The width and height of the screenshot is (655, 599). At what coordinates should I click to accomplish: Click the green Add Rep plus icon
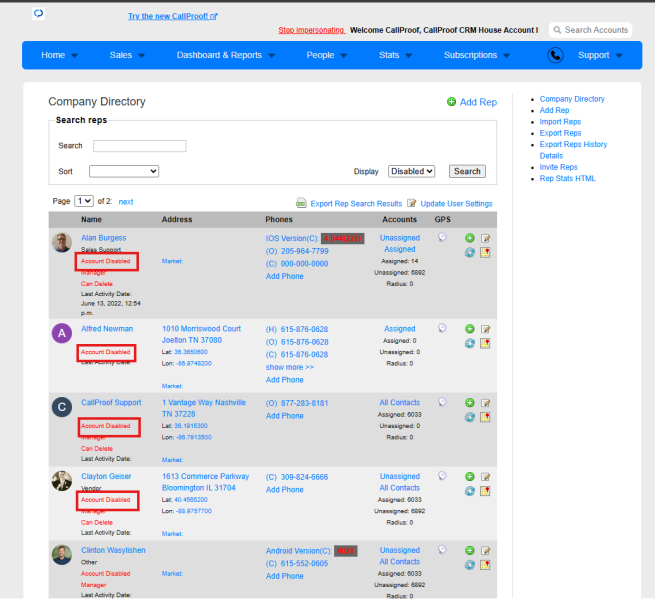click(451, 102)
